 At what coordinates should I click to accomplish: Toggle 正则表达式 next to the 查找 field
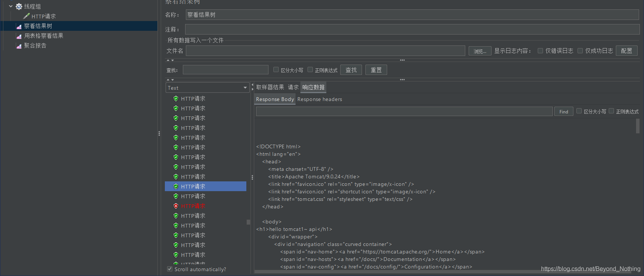tap(310, 69)
